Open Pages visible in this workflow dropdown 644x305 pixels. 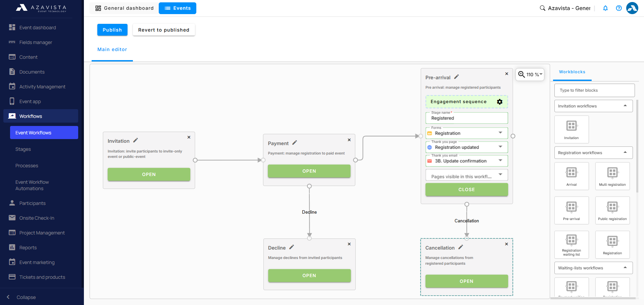pyautogui.click(x=466, y=175)
